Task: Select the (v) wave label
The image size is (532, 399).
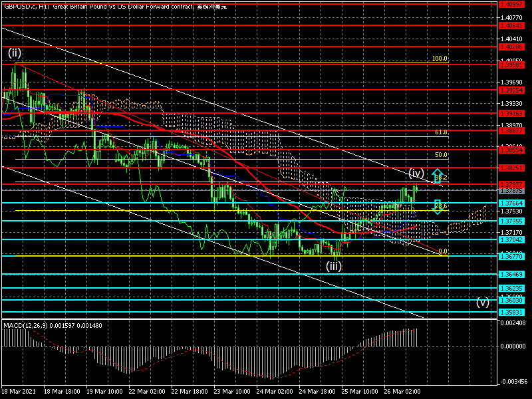Action: click(x=483, y=302)
